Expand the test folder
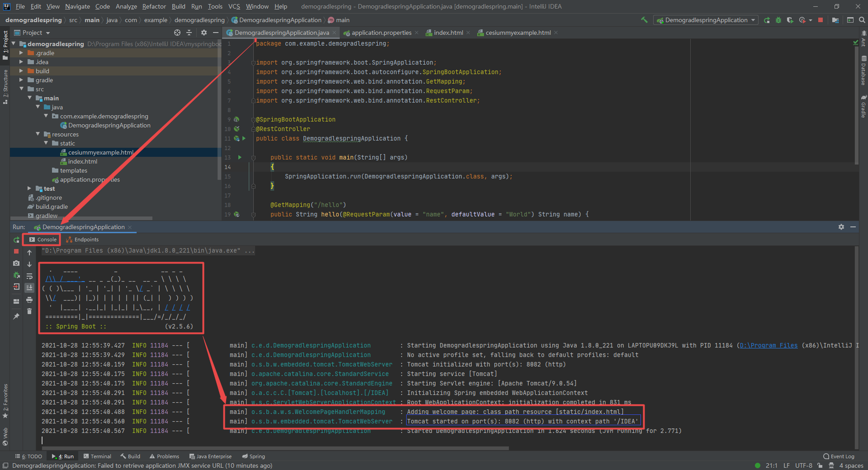 [x=29, y=188]
